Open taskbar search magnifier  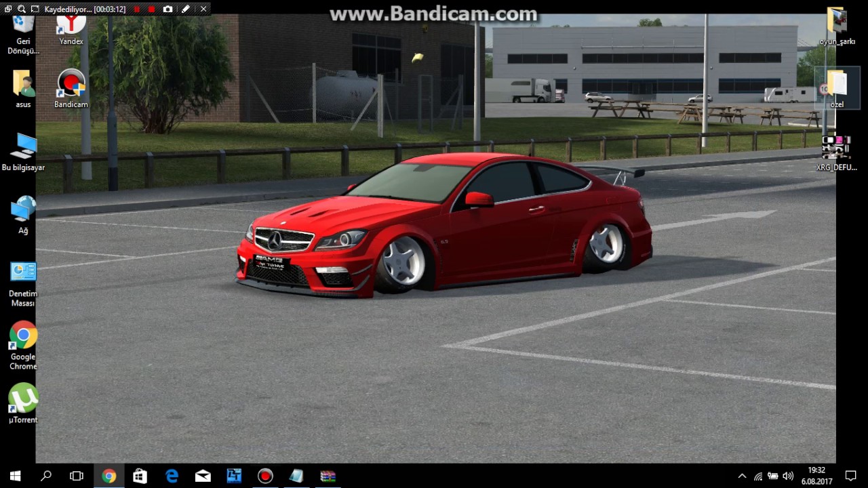46,476
